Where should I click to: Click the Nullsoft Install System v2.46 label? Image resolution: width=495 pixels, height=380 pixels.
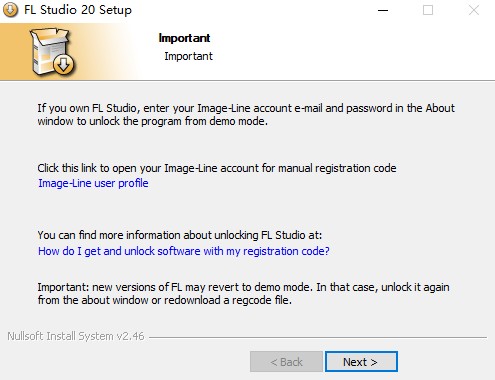click(76, 336)
